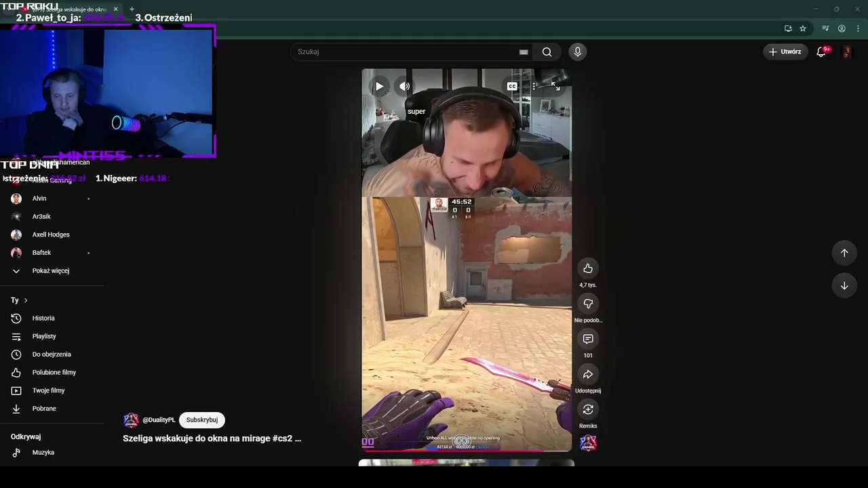Open Playlisty in the sidebar
The image size is (868, 488).
click(x=52, y=336)
